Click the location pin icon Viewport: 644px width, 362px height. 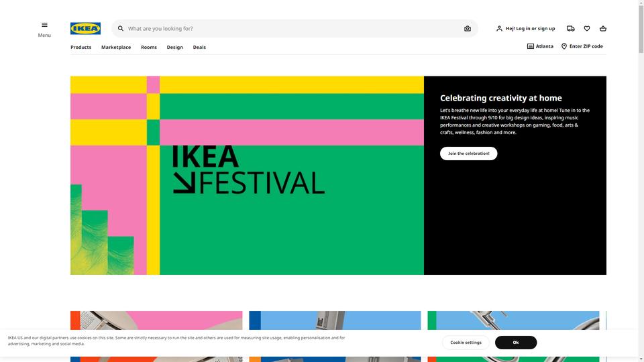(564, 46)
